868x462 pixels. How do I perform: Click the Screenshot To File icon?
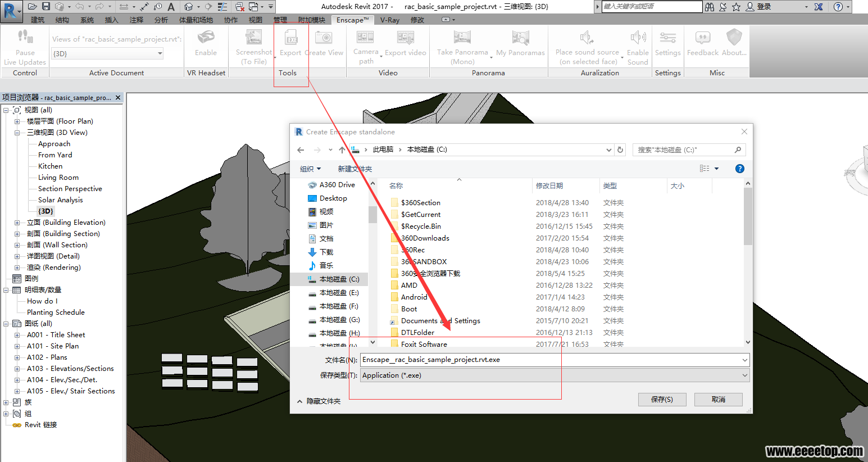coord(254,37)
